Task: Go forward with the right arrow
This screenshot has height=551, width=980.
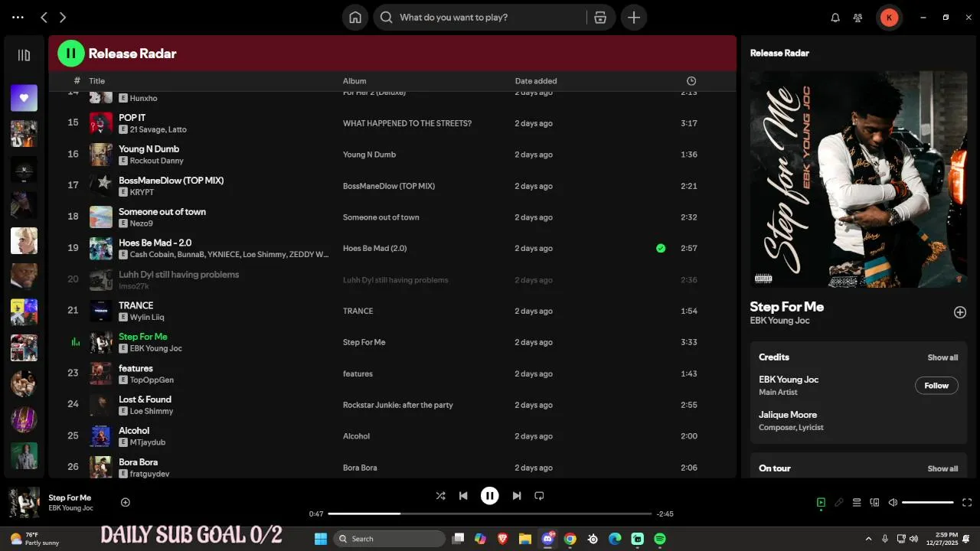Action: pos(63,17)
